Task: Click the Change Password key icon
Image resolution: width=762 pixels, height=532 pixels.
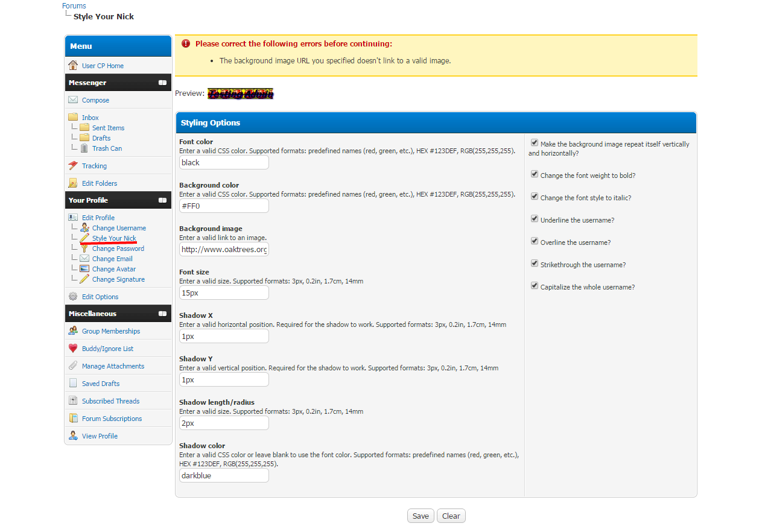Action: coord(84,249)
